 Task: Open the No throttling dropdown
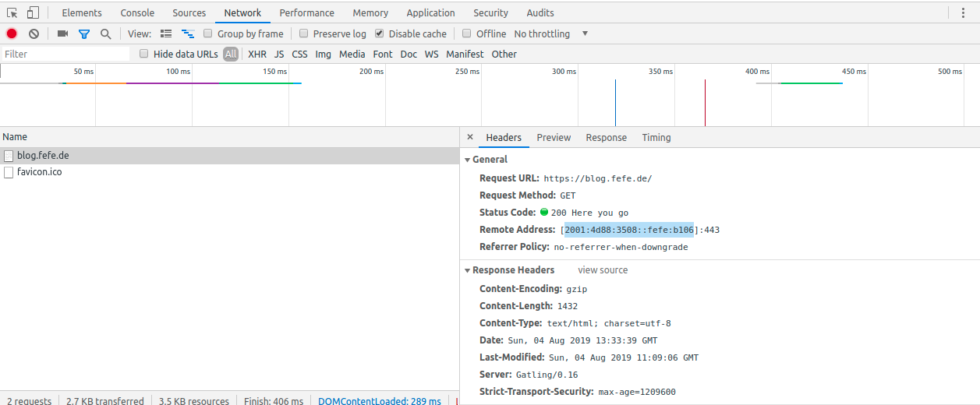point(551,33)
